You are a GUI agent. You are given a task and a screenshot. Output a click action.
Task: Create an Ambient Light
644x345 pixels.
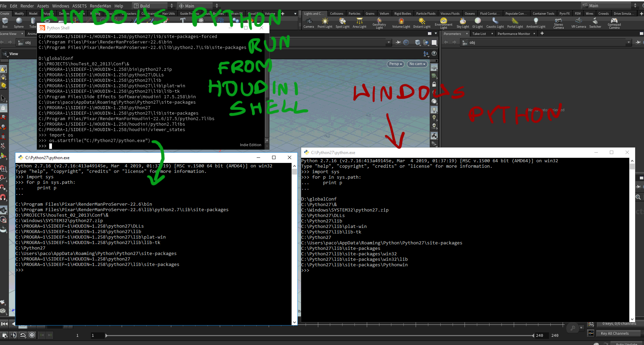[x=536, y=23]
